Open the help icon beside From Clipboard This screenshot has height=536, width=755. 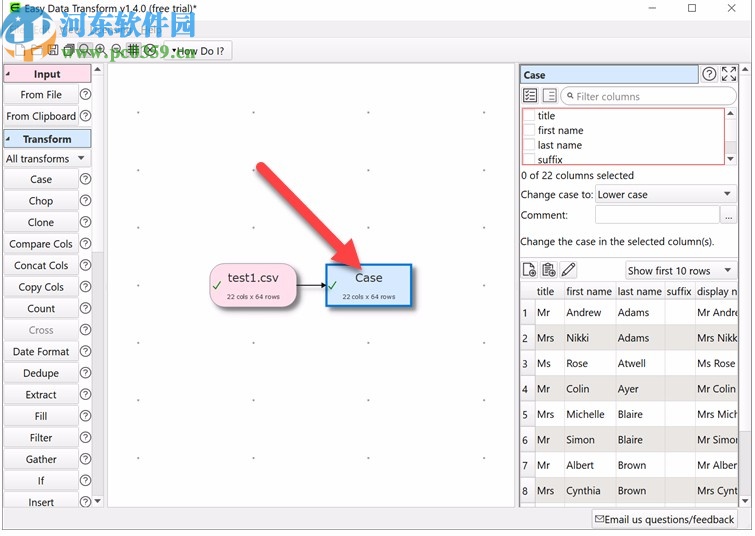[x=85, y=116]
